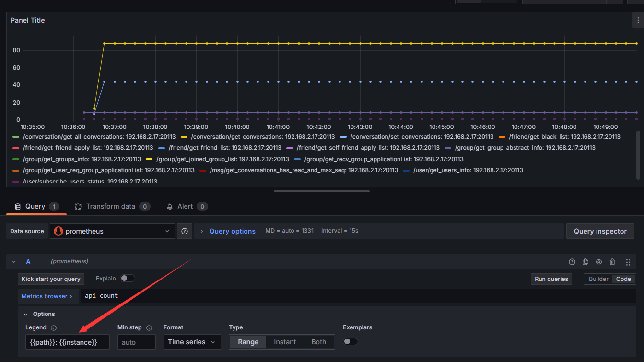This screenshot has width=644, height=362.
Task: Open the Time series format dropdown
Action: (192, 342)
